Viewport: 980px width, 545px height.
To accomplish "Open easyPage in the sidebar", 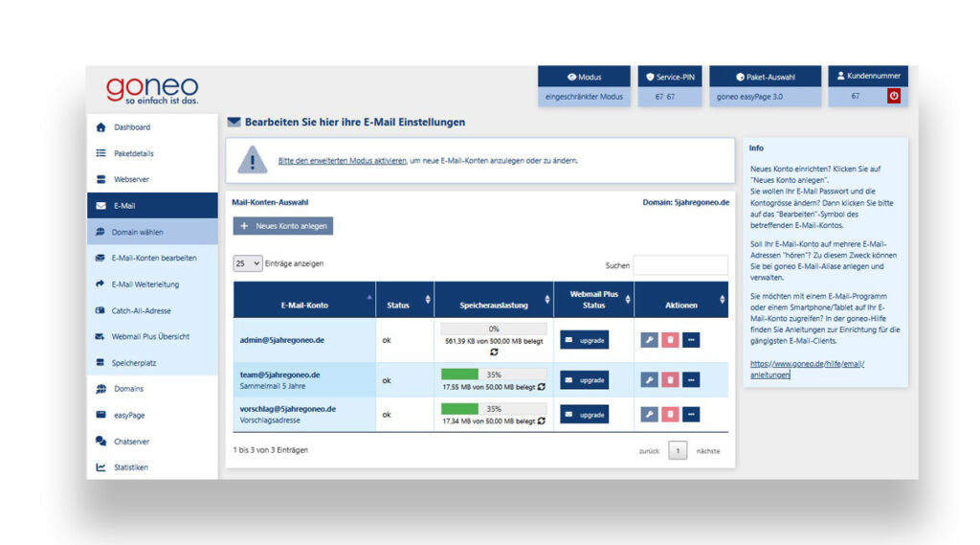I will (152, 415).
